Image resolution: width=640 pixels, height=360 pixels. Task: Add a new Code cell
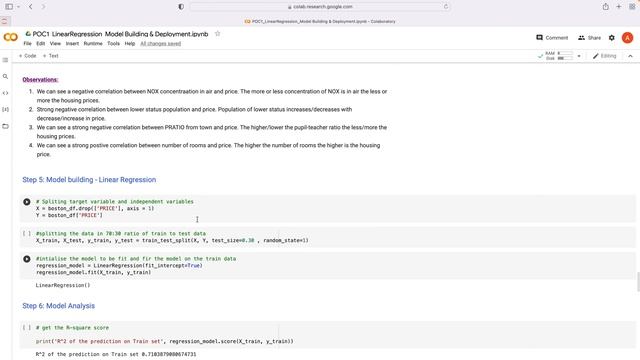point(27,56)
